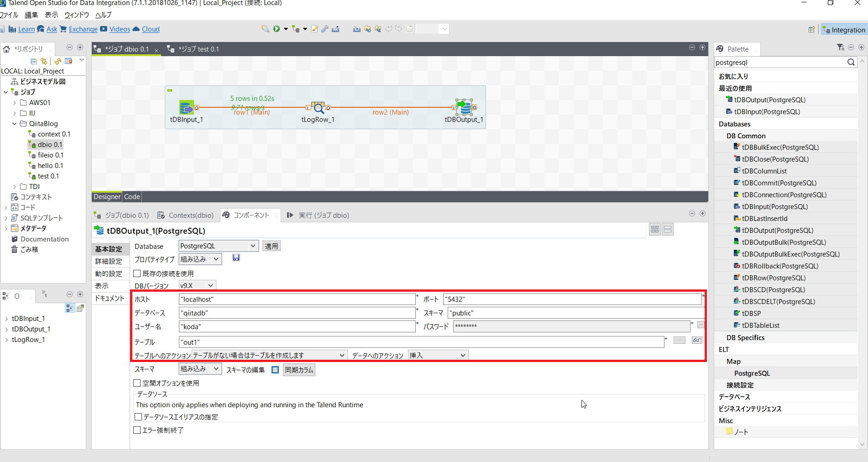Click the table-layout view icon in component panel
868x462 pixels.
[x=655, y=230]
